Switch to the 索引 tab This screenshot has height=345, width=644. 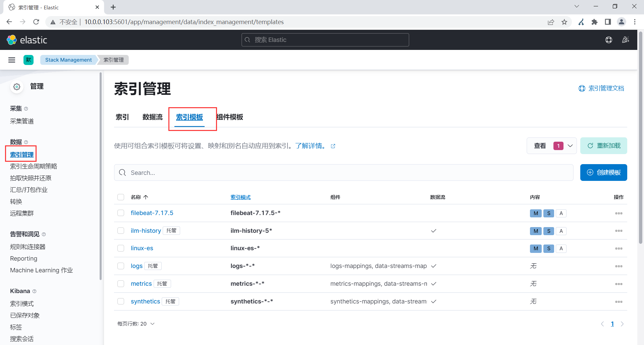[122, 117]
